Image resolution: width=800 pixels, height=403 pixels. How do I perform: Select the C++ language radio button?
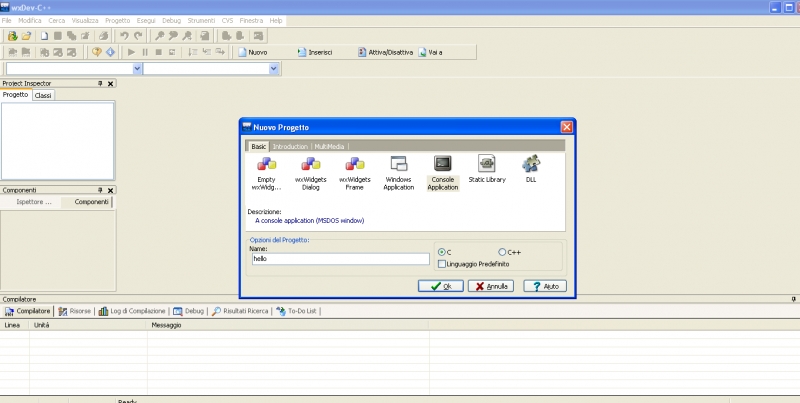tap(502, 252)
